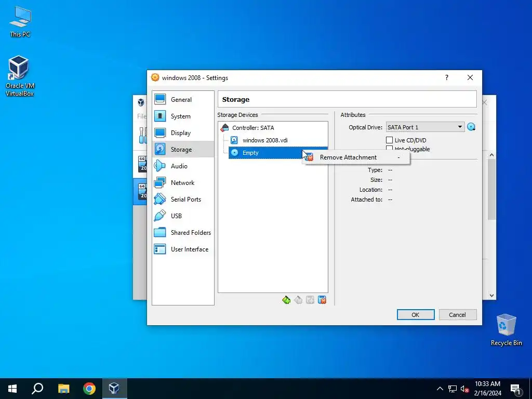Click the choose optical disk icon
The image size is (532, 399).
click(471, 127)
